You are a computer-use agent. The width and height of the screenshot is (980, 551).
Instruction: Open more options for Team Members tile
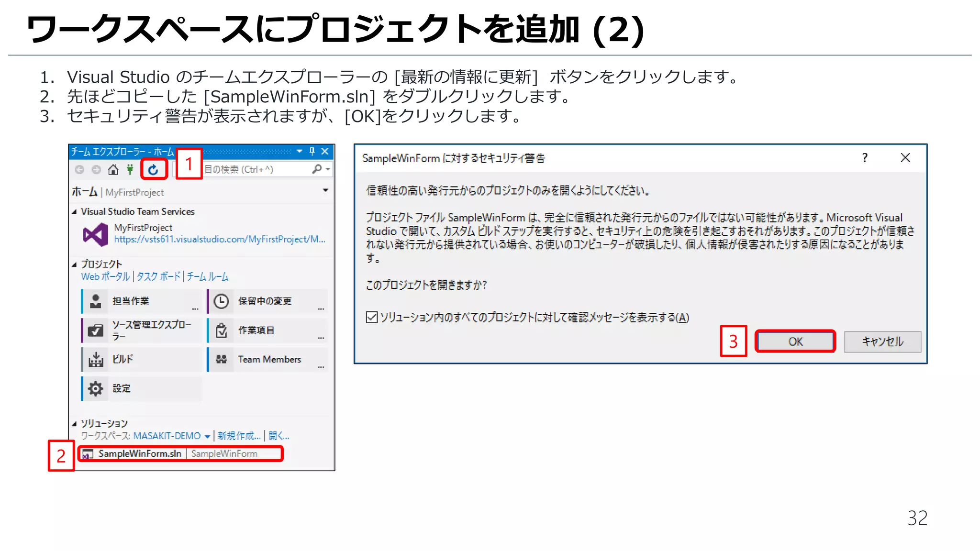pyautogui.click(x=321, y=367)
